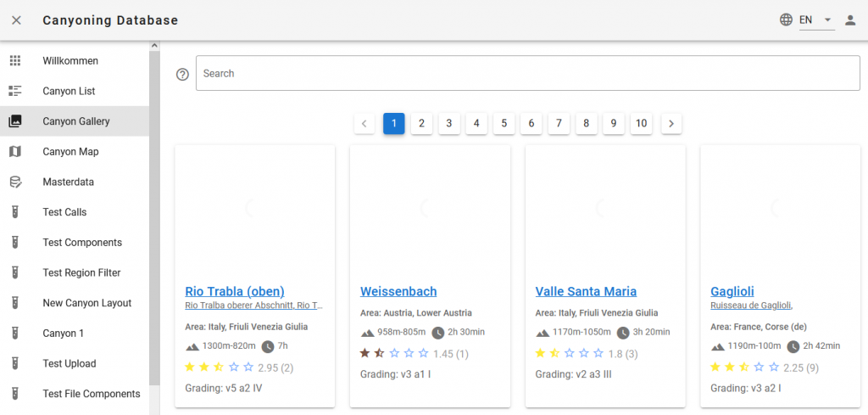Open the user account icon
868x415 pixels.
(850, 20)
